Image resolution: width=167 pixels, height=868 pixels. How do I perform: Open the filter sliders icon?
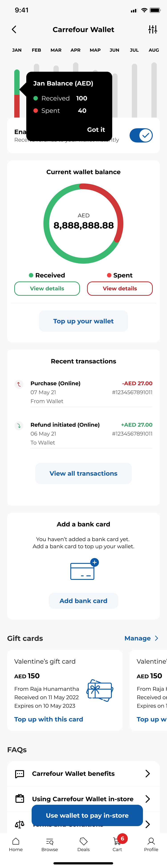(153, 29)
